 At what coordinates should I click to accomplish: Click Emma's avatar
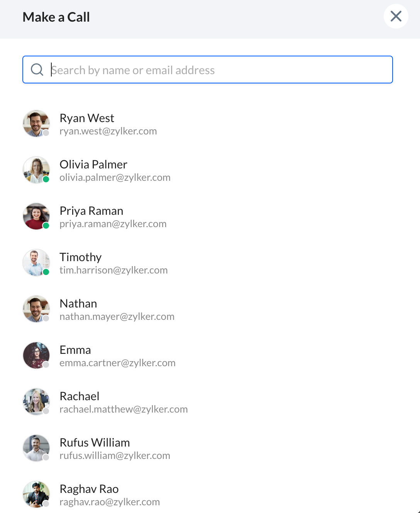tap(36, 355)
